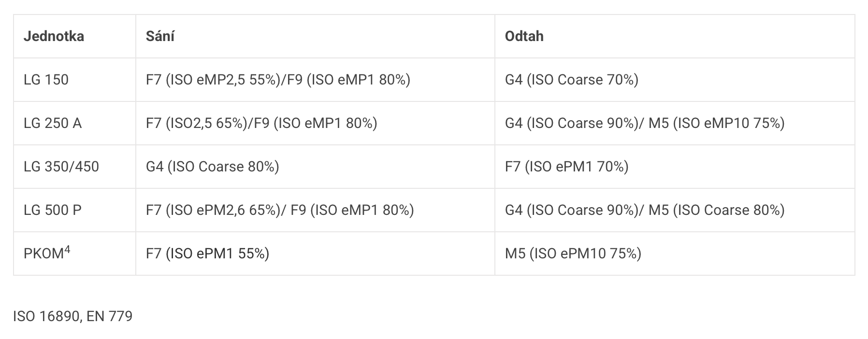Image resolution: width=868 pixels, height=339 pixels.
Task: Click the Odtah column header
Action: (524, 36)
